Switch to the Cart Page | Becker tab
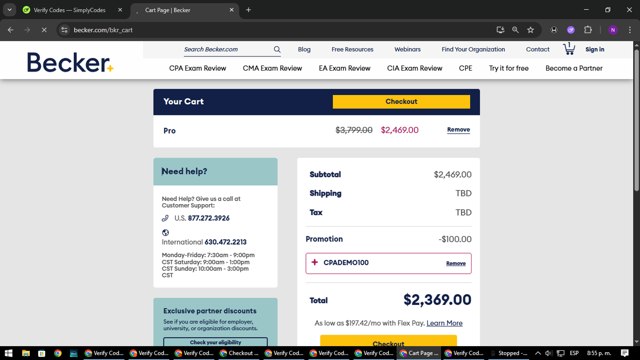The image size is (640, 360). pyautogui.click(x=184, y=10)
